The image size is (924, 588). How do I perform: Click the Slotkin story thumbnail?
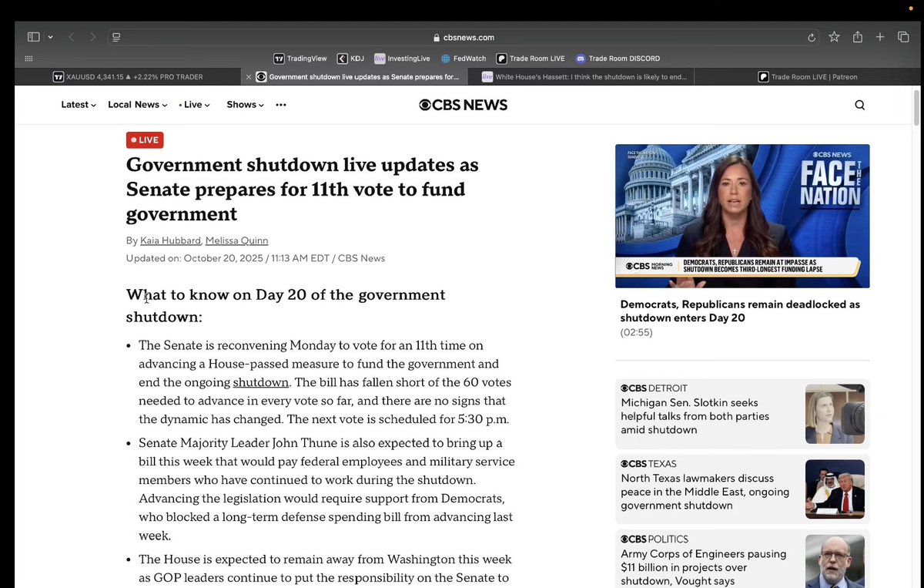click(x=835, y=414)
